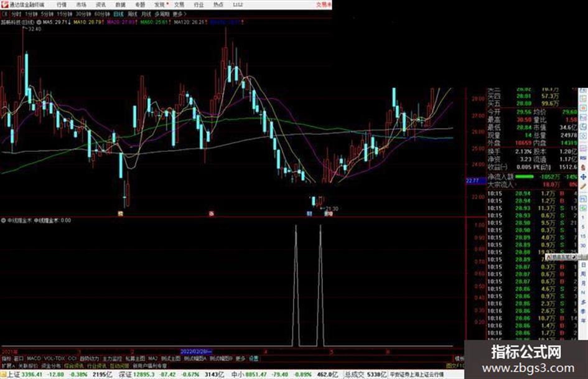The height and width of the screenshot is (379, 588).
Task: Select the 年 period shortcut in sidebar
Action: (583, 321)
